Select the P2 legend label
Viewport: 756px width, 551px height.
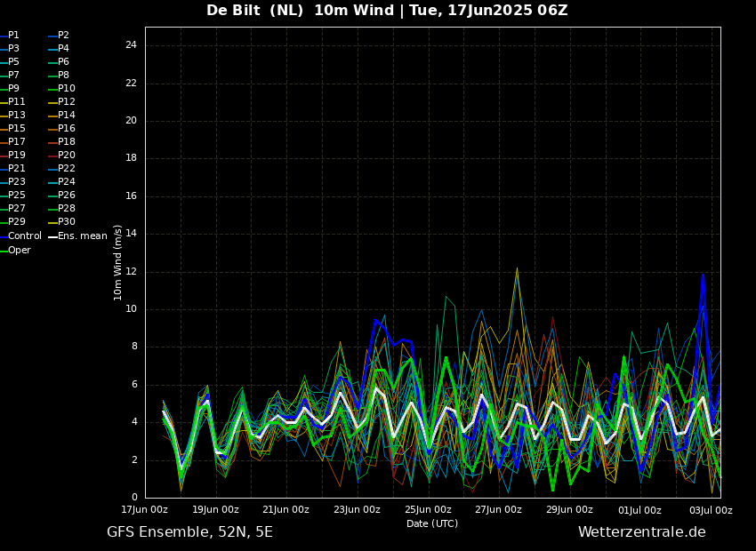[63, 36]
